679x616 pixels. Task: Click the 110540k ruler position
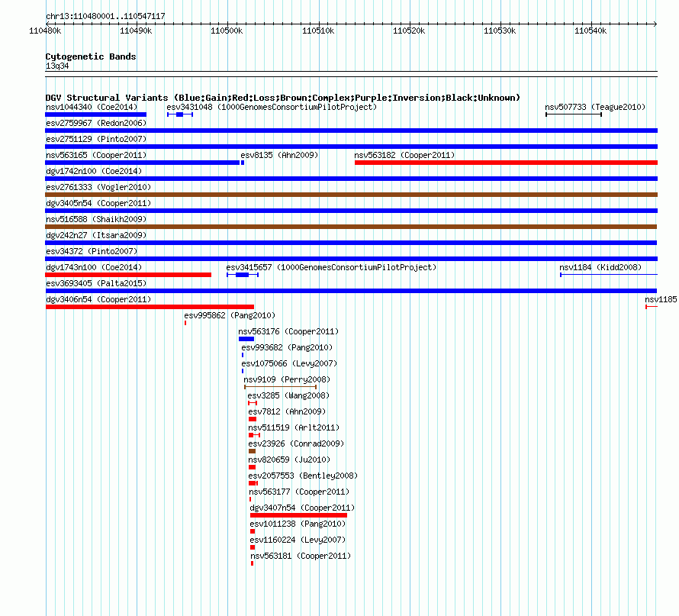(591, 31)
